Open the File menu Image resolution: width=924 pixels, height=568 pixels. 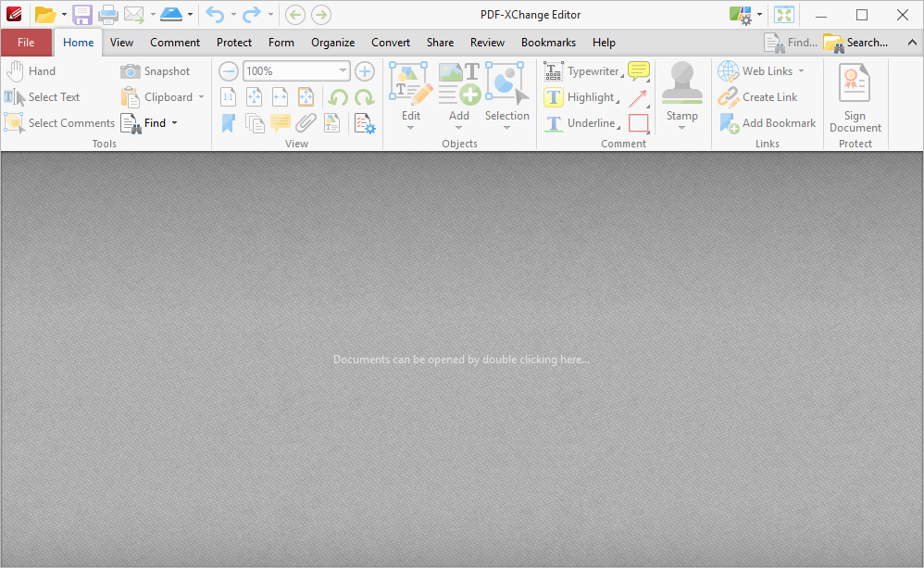(26, 43)
